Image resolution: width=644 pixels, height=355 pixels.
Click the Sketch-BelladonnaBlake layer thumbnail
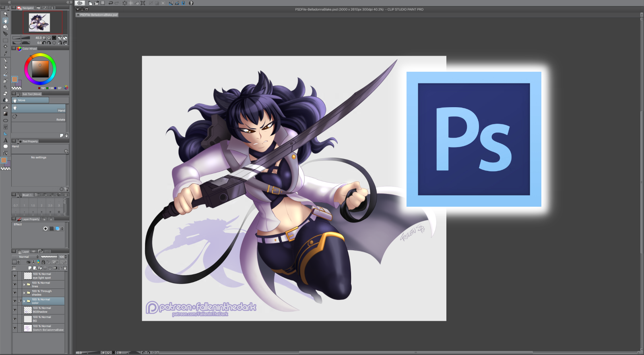coord(28,328)
